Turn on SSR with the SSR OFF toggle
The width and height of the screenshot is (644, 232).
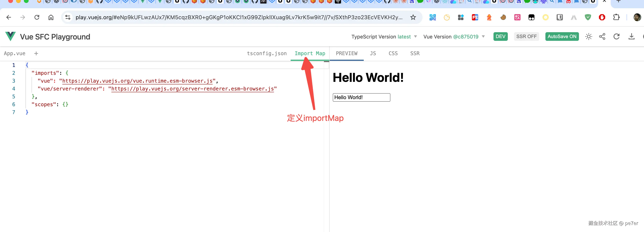[526, 37]
